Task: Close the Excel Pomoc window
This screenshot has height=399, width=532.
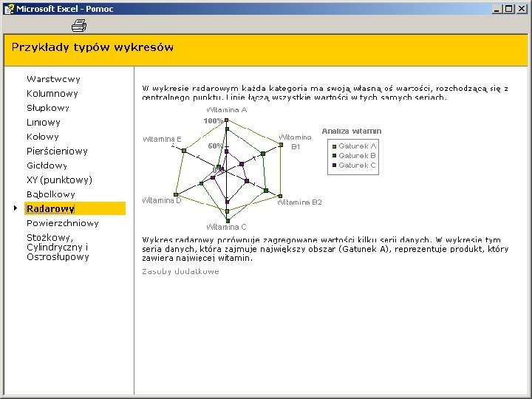Action: (x=522, y=9)
